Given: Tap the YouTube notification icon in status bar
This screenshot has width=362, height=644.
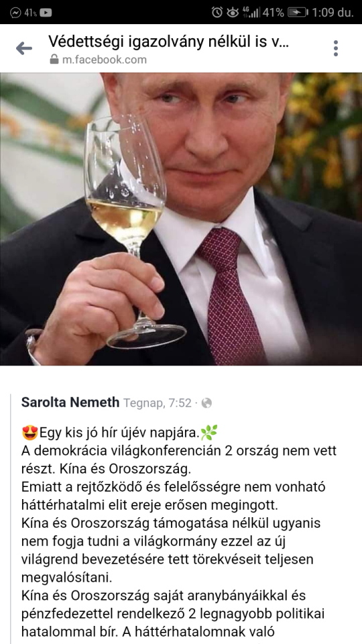Looking at the screenshot, I should click(x=46, y=13).
